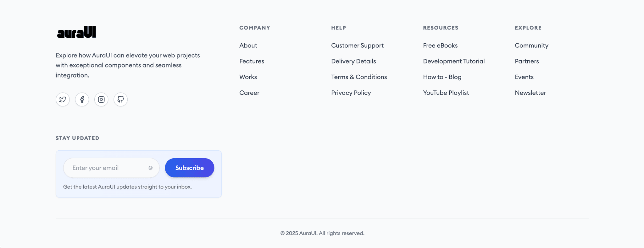Open the Twitter social icon

click(63, 100)
